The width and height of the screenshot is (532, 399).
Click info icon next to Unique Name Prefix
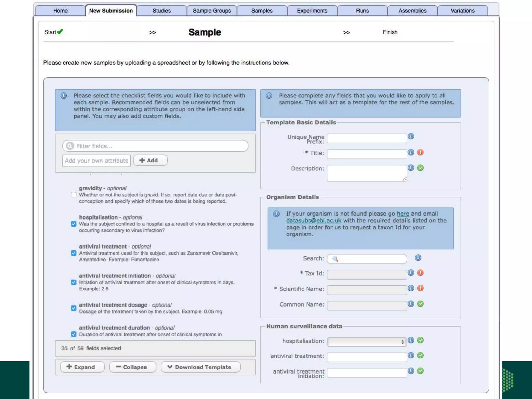tap(411, 136)
